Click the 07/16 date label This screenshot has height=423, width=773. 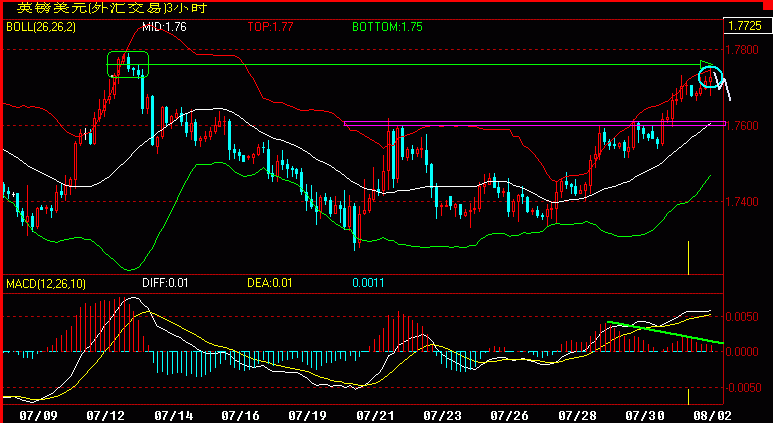(x=239, y=415)
